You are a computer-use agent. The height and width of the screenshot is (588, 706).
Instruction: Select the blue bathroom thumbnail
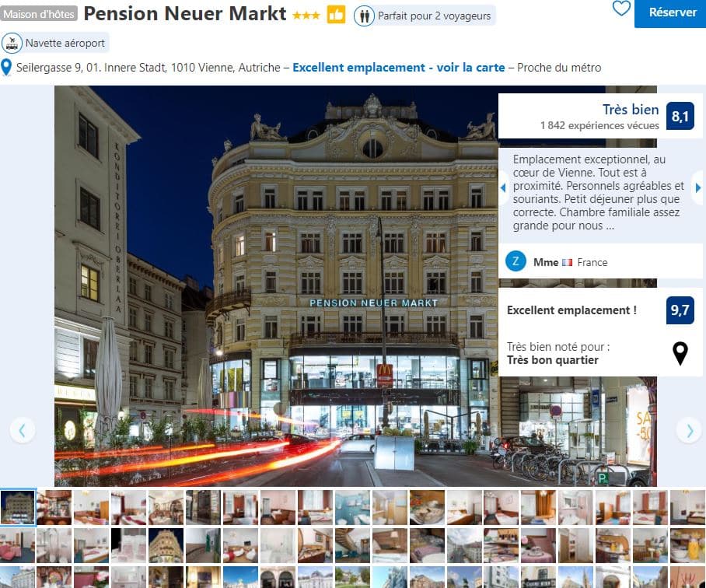(x=352, y=507)
